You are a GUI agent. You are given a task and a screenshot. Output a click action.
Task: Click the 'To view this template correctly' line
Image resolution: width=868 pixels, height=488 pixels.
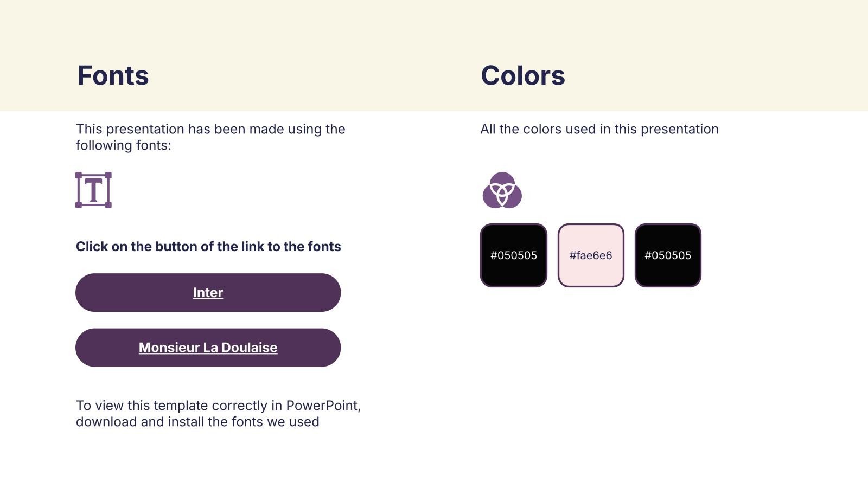tap(218, 406)
